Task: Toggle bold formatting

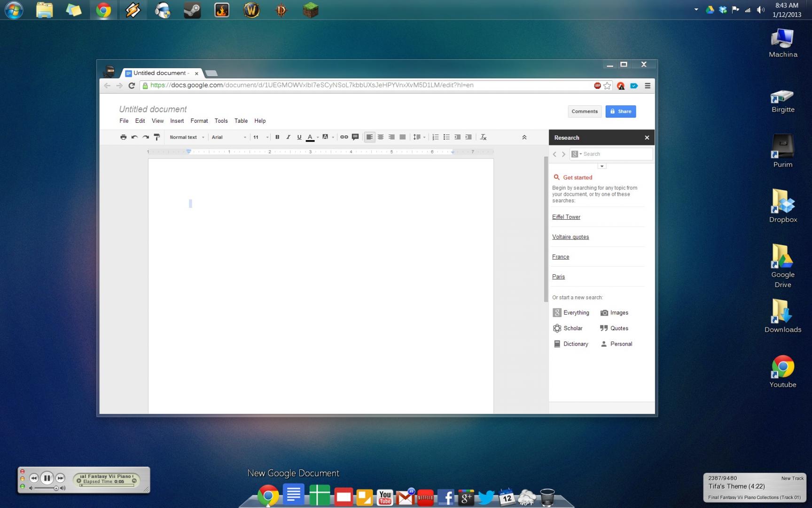Action: [x=277, y=137]
